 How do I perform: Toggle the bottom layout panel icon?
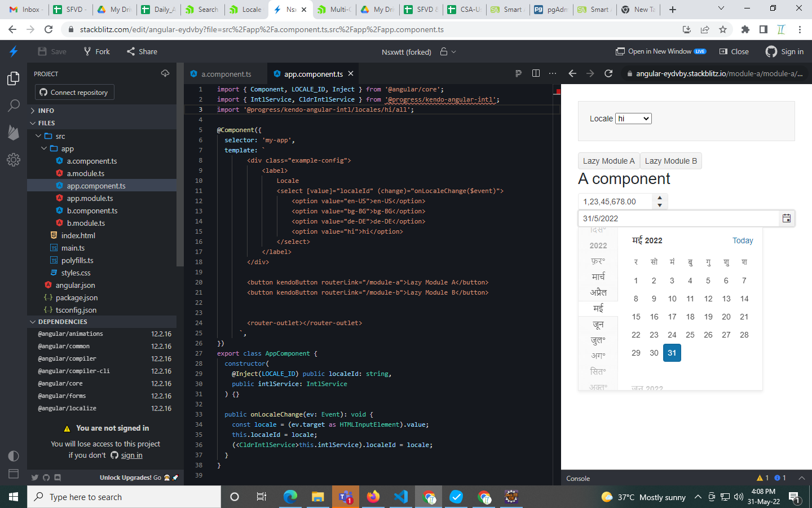pos(14,474)
